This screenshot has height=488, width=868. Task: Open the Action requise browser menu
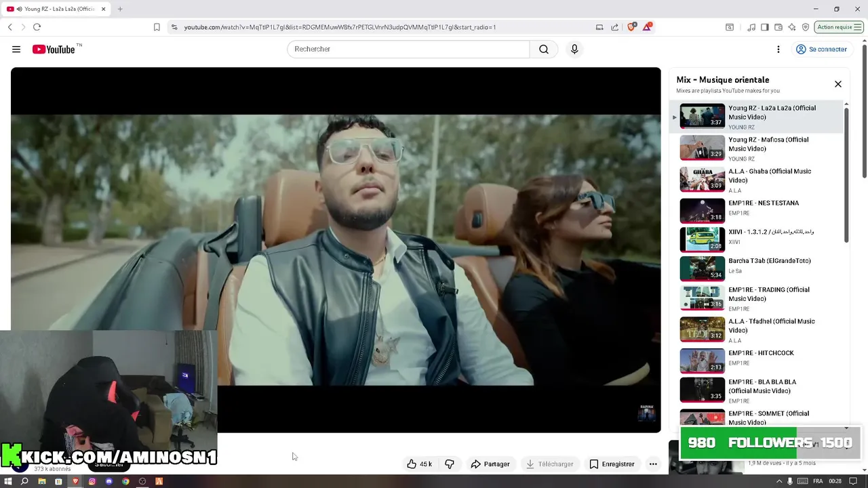(x=839, y=27)
